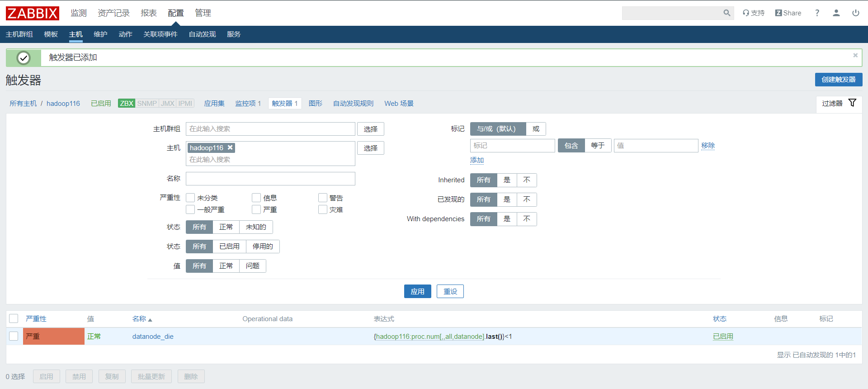Filter value by 问题
868x389 pixels.
[x=253, y=266]
